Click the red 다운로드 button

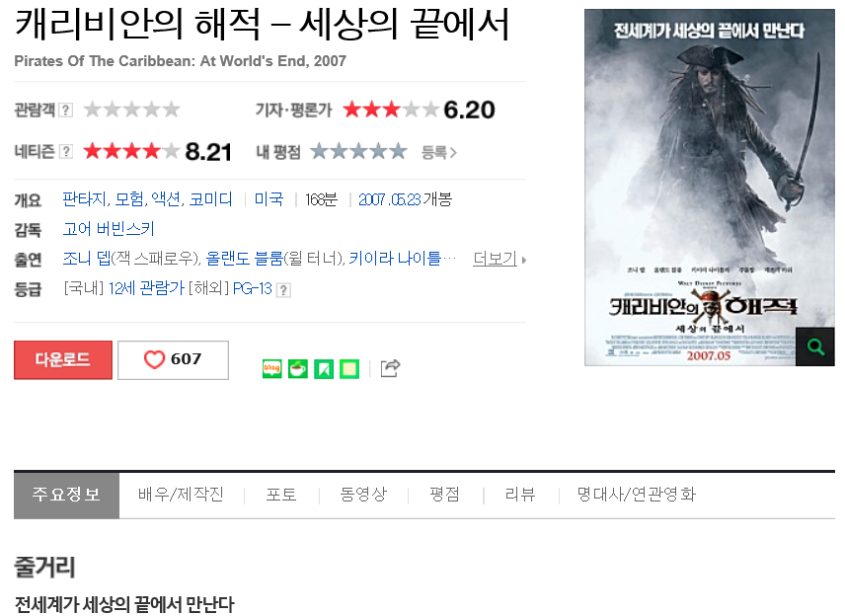[x=63, y=360]
